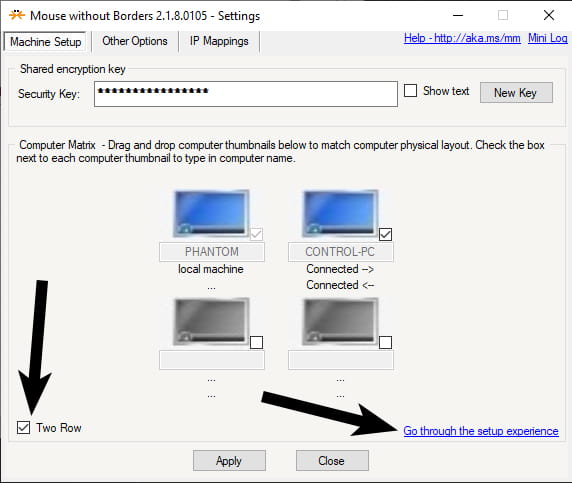This screenshot has height=483, width=572.
Task: Open the Help aka.ms/mm link
Action: pyautogui.click(x=462, y=38)
